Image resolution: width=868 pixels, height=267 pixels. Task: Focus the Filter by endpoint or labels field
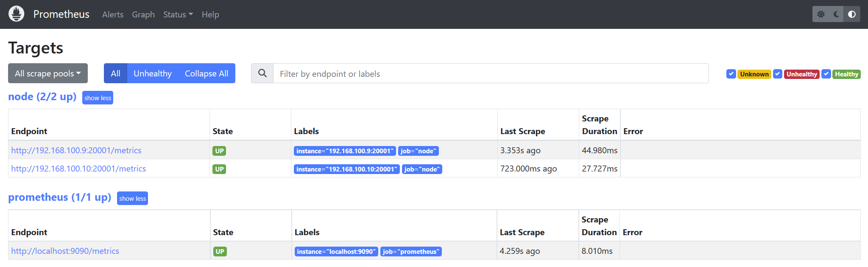[x=491, y=73]
